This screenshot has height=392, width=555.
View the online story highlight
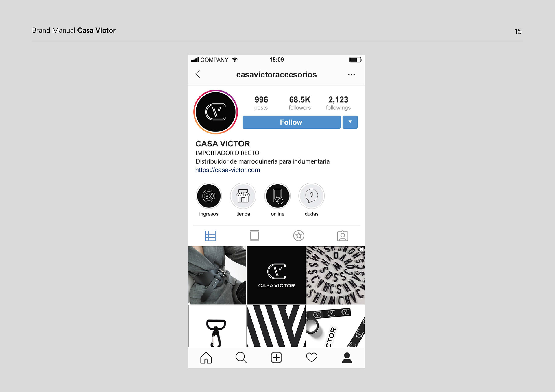277,196
